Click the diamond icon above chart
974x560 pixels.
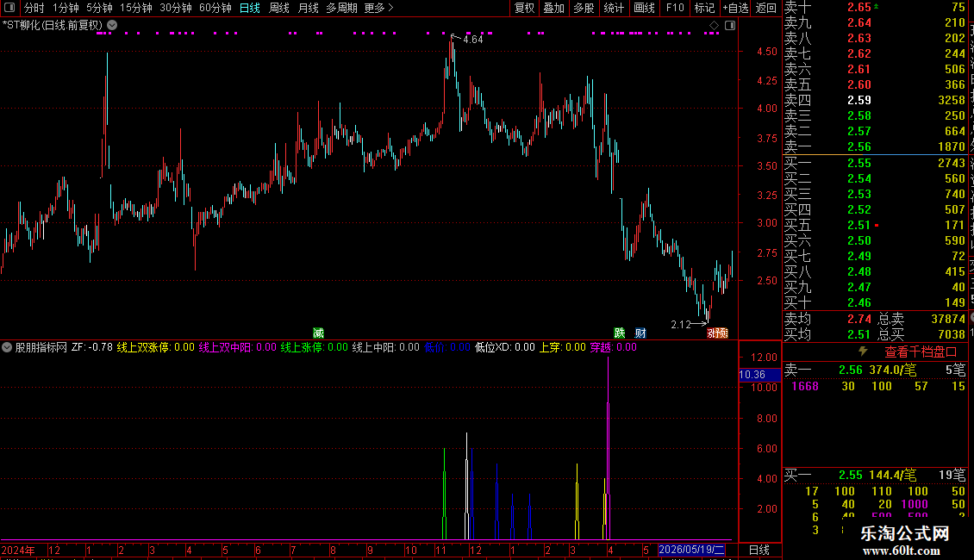point(714,26)
